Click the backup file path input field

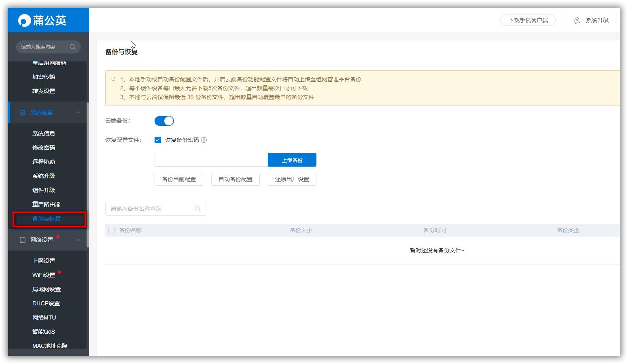[x=210, y=159]
